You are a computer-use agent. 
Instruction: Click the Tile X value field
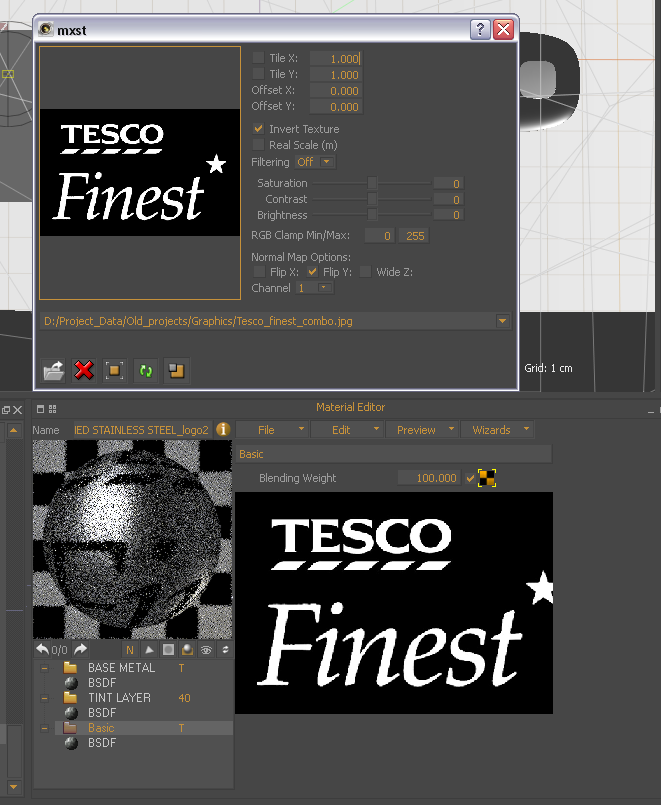336,59
